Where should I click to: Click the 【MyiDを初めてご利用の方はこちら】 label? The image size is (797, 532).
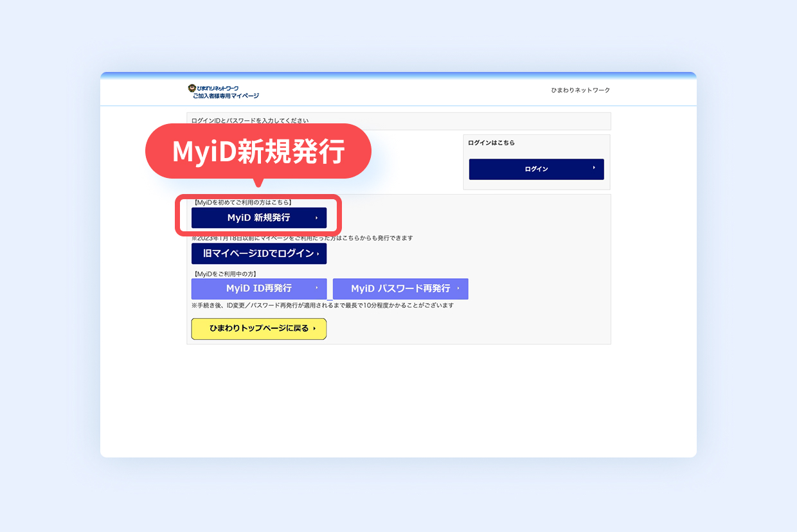242,202
